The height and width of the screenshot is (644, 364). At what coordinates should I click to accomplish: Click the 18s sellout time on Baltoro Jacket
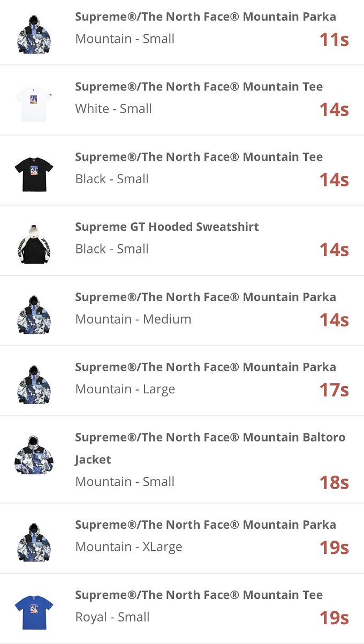tap(334, 482)
